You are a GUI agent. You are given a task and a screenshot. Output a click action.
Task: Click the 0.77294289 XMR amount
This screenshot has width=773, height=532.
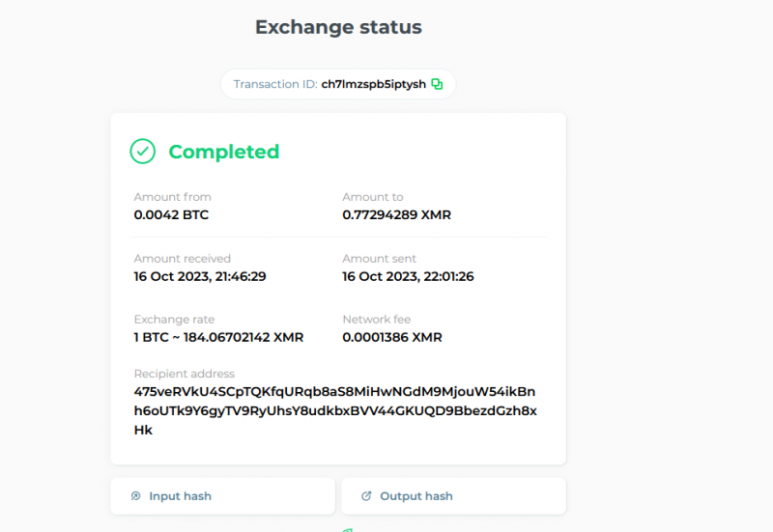tap(396, 214)
